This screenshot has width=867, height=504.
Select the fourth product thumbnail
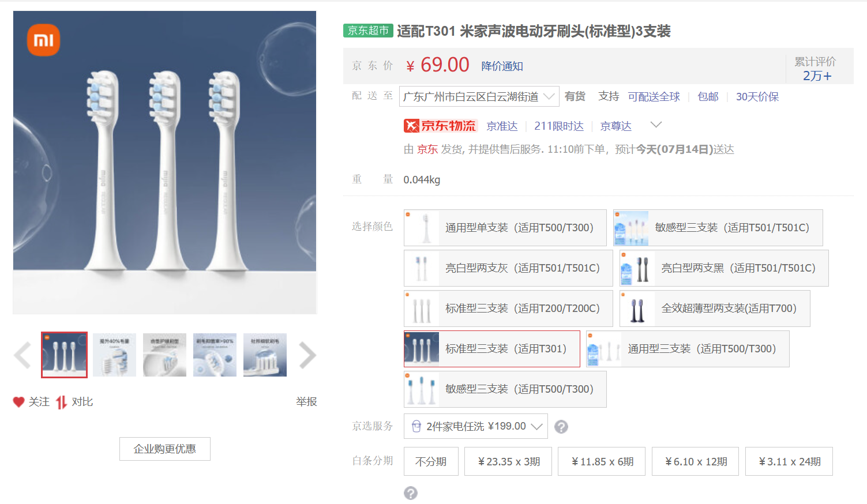215,355
